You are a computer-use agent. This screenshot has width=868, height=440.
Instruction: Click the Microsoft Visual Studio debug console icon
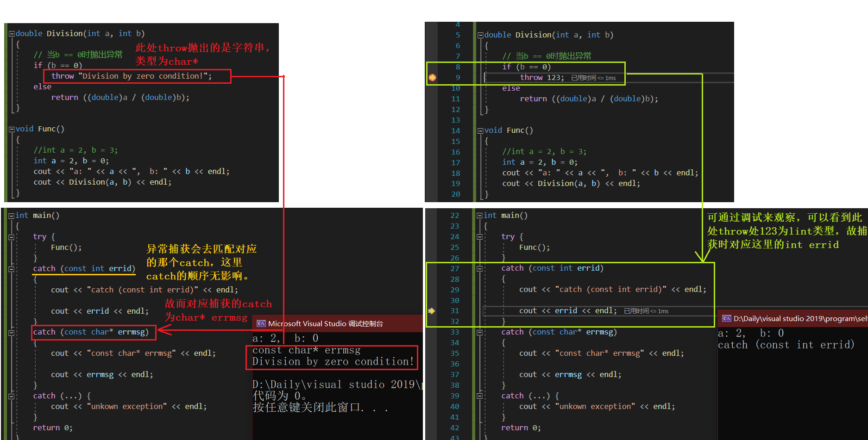(x=261, y=323)
